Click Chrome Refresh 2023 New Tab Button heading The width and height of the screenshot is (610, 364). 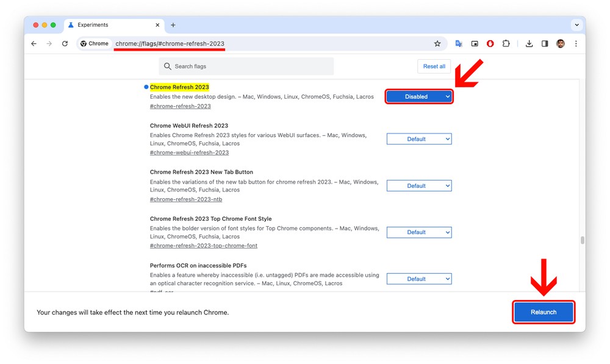point(201,172)
